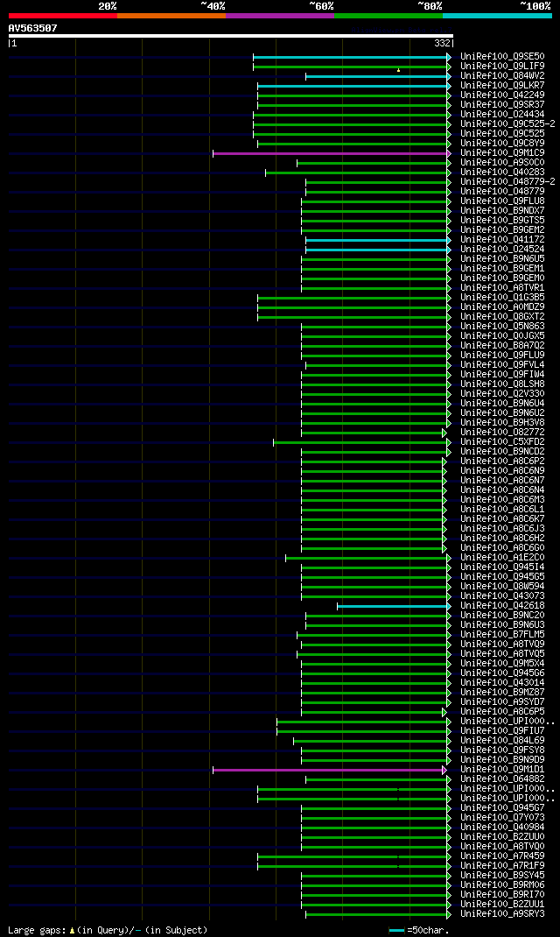The height and width of the screenshot is (937, 560).
Task: Click the white query sequence bar 1-332
Action: coord(230,36)
